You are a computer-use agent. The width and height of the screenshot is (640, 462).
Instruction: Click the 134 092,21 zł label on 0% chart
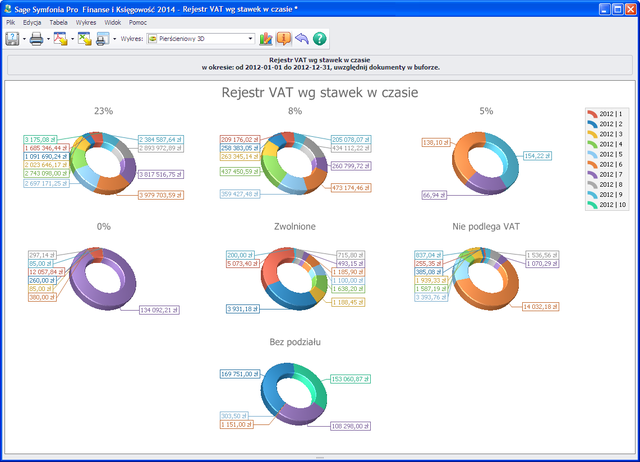pos(157,309)
